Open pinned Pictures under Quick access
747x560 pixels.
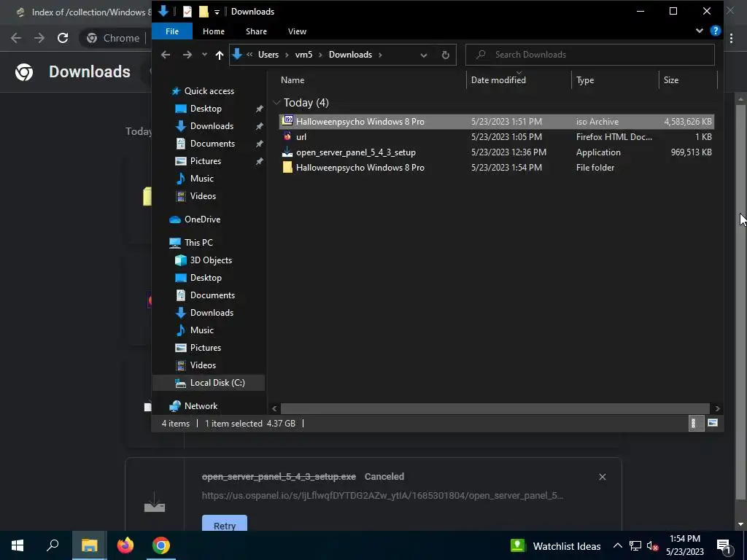click(x=205, y=161)
